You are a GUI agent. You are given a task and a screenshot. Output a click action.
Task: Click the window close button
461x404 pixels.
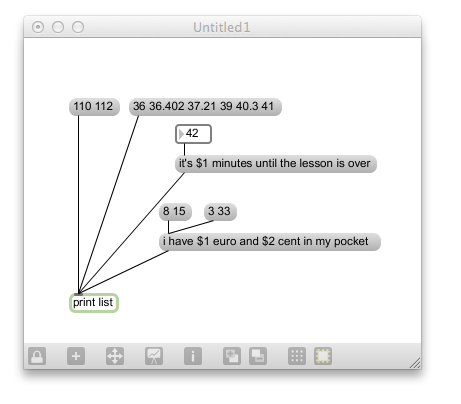point(38,27)
